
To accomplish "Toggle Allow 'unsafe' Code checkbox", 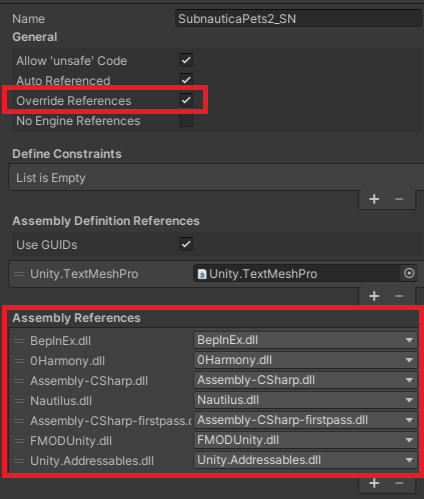I will [x=186, y=60].
